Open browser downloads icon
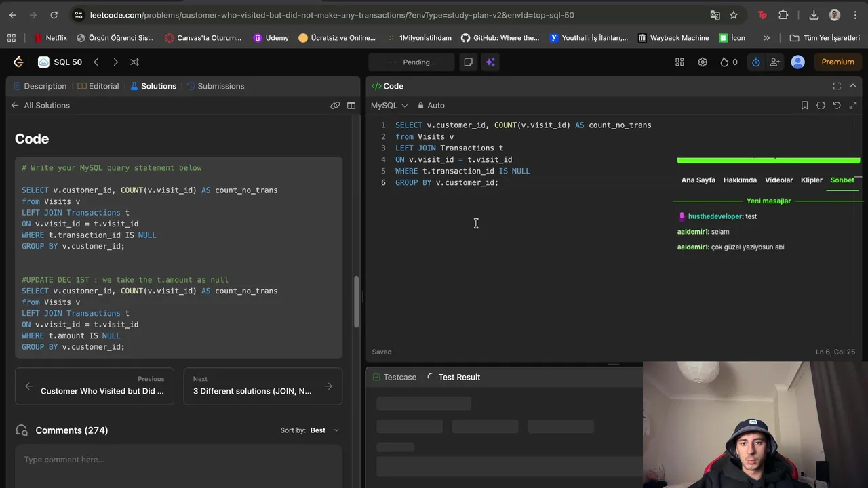This screenshot has width=868, height=488. click(814, 15)
